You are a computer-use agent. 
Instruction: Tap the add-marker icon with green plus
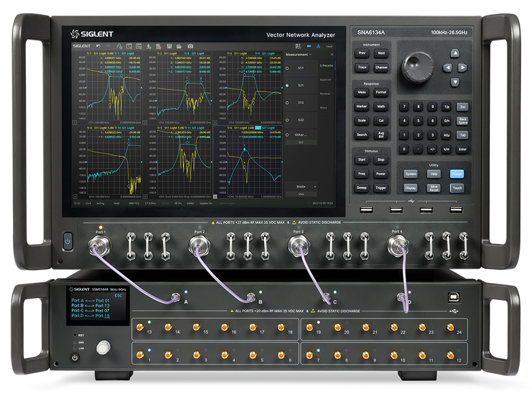point(149,47)
